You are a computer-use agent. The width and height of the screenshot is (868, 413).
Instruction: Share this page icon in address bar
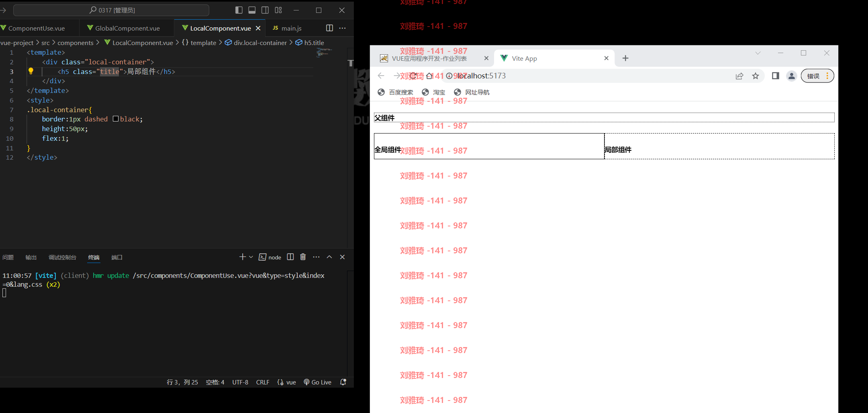coord(739,76)
